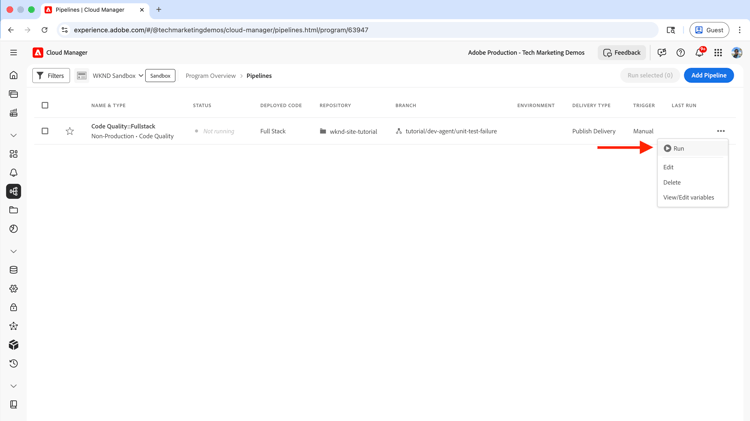The width and height of the screenshot is (750, 421).
Task: Click the Status column header
Action: 202,105
